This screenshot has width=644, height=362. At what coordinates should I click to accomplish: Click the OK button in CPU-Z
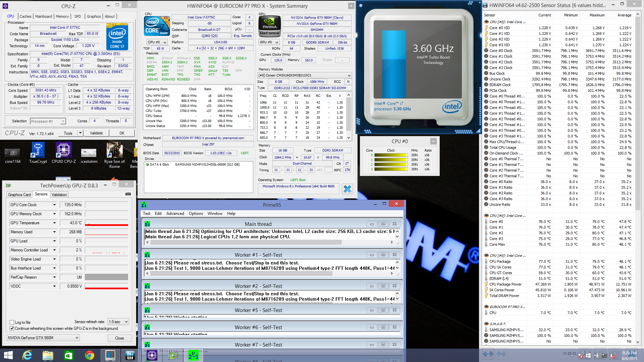[122, 133]
